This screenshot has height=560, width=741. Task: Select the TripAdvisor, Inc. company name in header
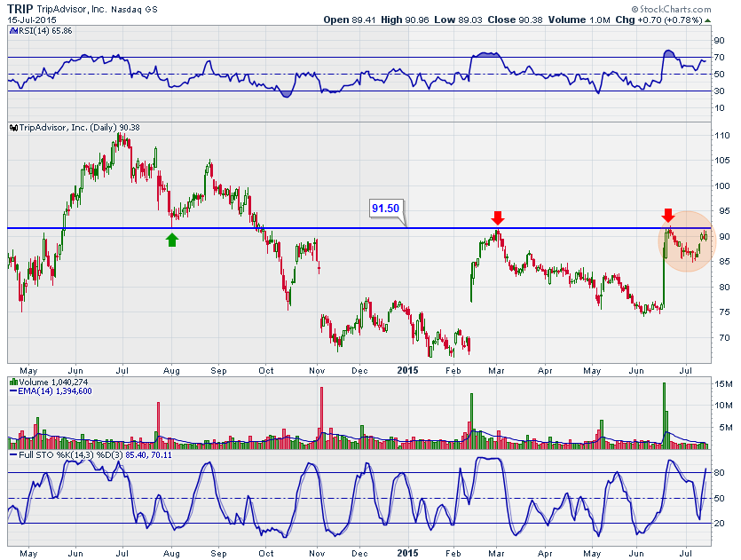(x=71, y=9)
